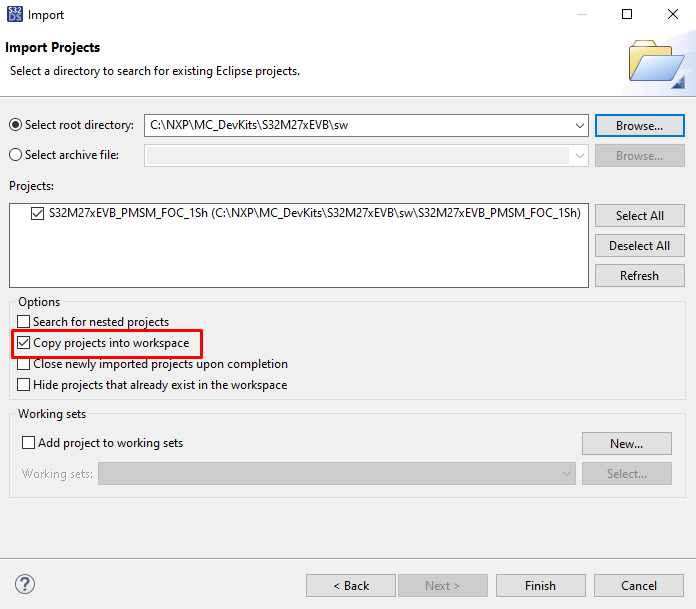Maximize the Import dialog window

click(627, 14)
